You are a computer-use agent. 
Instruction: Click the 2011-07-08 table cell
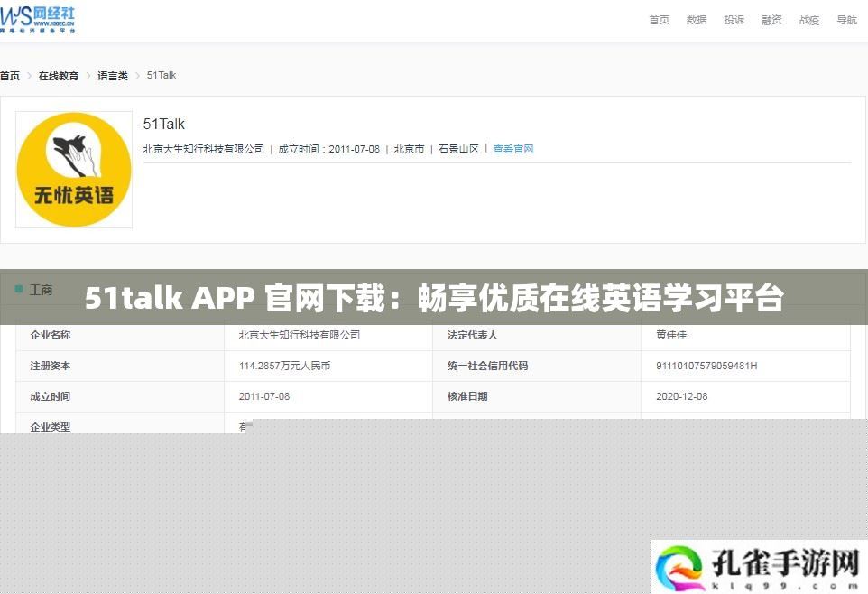[x=264, y=396]
